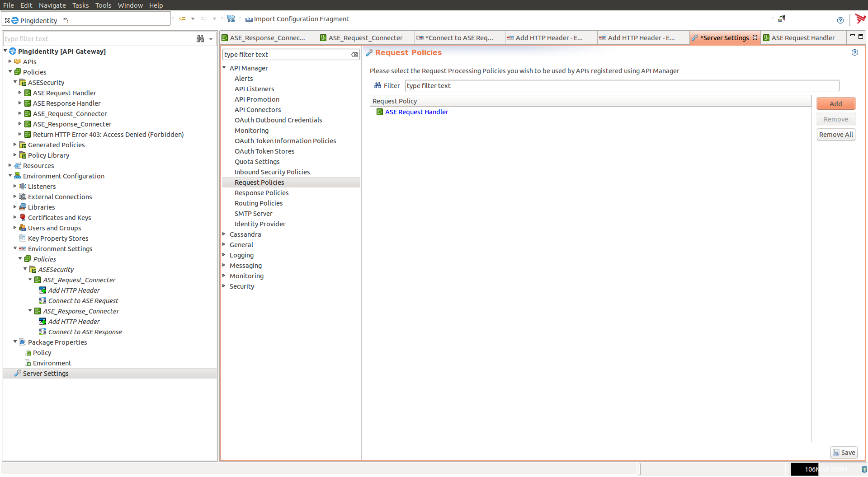868x477 pixels.
Task: Clear the settings filter text icon
Action: tap(354, 55)
